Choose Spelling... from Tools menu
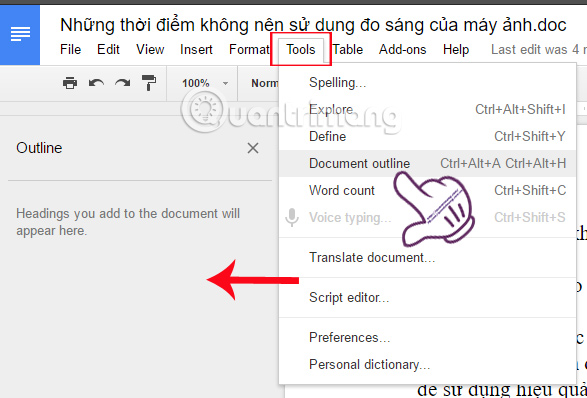 (x=428, y=83)
